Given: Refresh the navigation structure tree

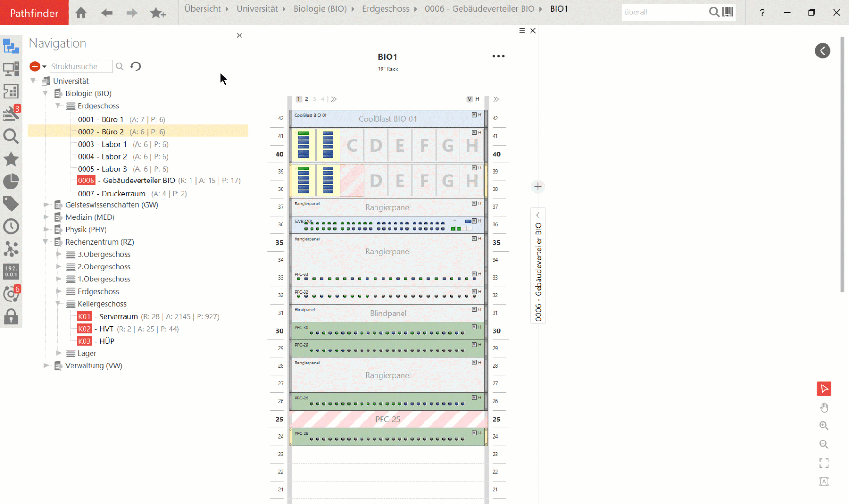Looking at the screenshot, I should click(135, 66).
